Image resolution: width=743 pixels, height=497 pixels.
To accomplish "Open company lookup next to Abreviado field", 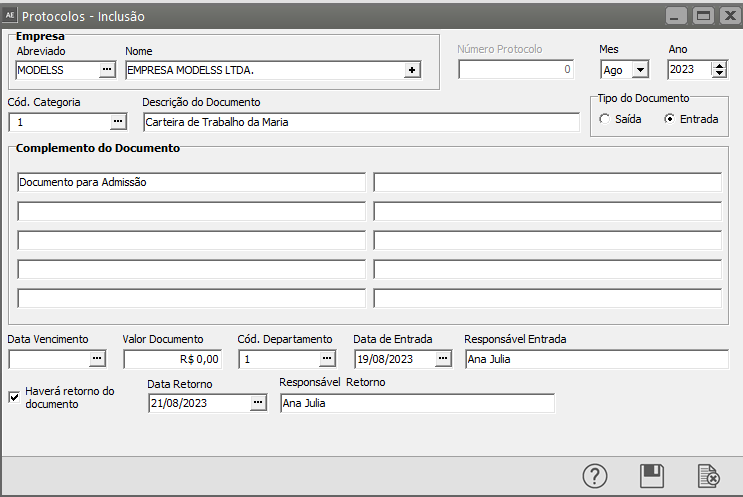I will pyautogui.click(x=107, y=70).
